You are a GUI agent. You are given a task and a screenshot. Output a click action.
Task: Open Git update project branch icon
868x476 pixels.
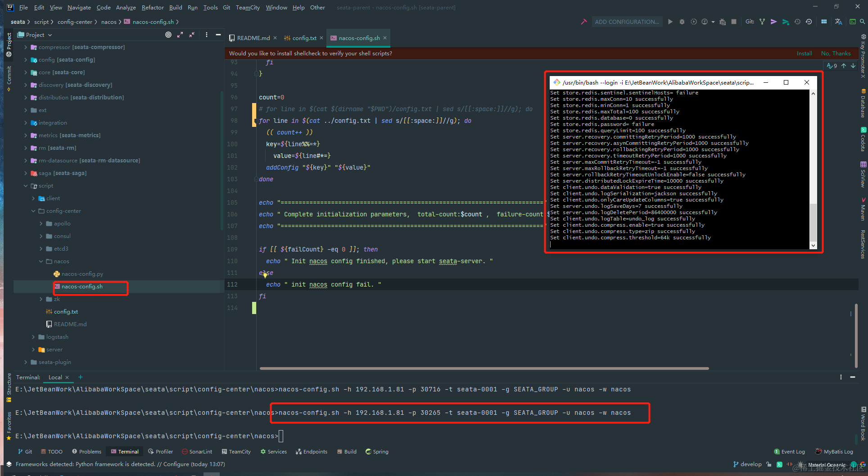(x=762, y=22)
